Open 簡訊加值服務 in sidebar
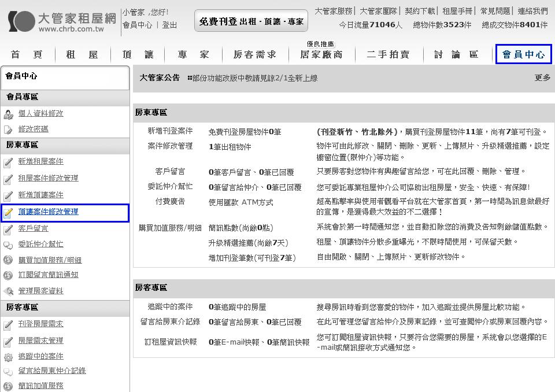555x392 pixels. 40,386
